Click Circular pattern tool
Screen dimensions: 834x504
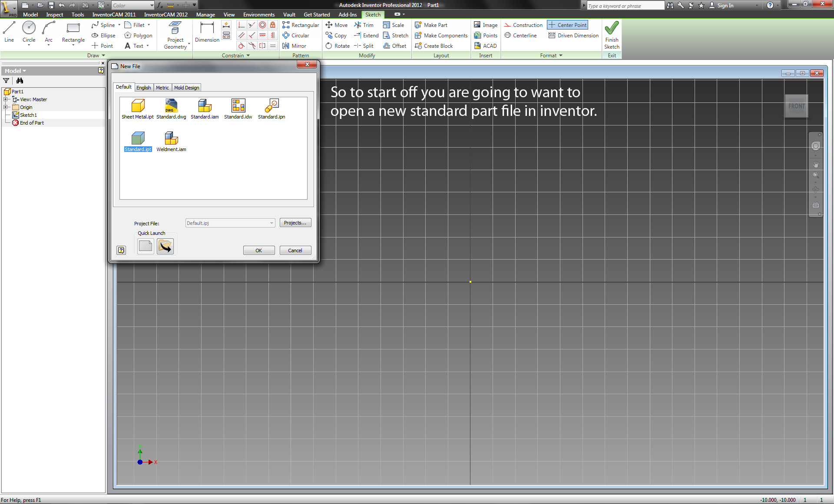click(296, 36)
